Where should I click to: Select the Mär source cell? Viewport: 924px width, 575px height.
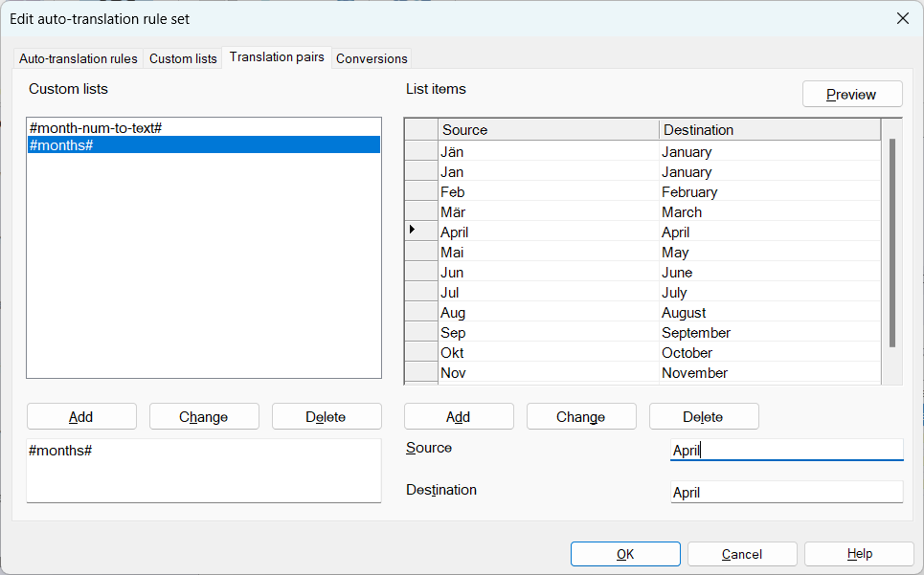click(x=548, y=211)
